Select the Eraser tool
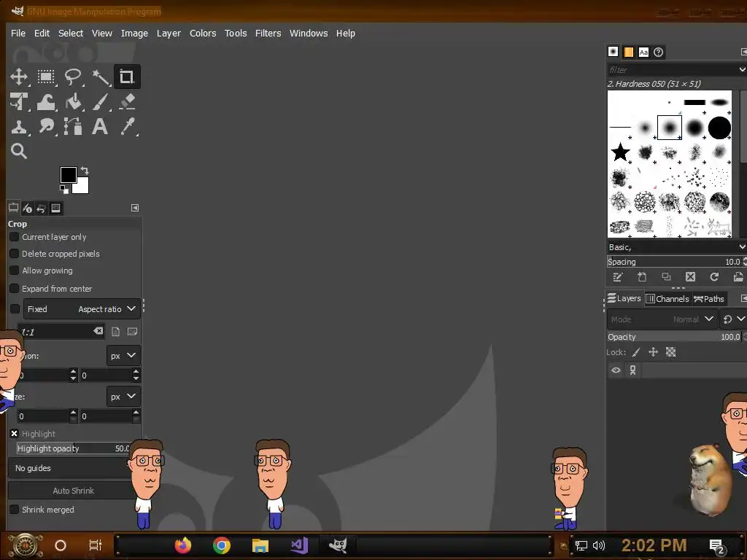The image size is (747, 560). [x=127, y=102]
